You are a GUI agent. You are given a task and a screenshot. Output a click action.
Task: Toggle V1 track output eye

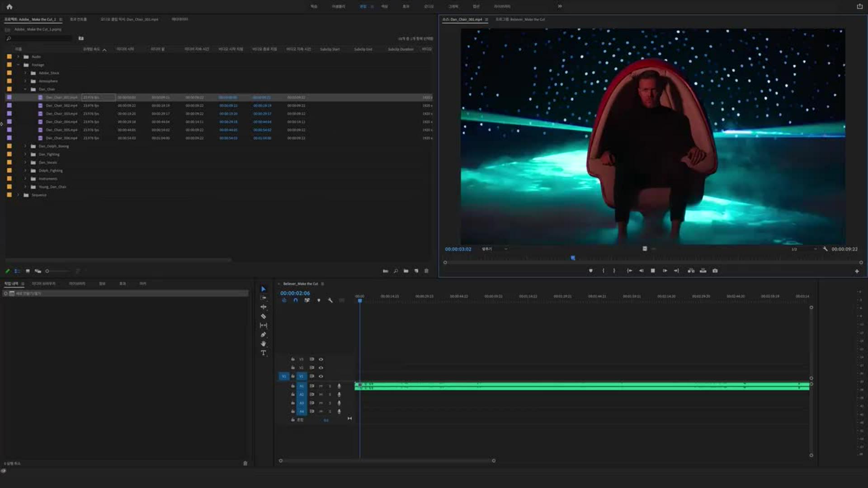tap(321, 376)
